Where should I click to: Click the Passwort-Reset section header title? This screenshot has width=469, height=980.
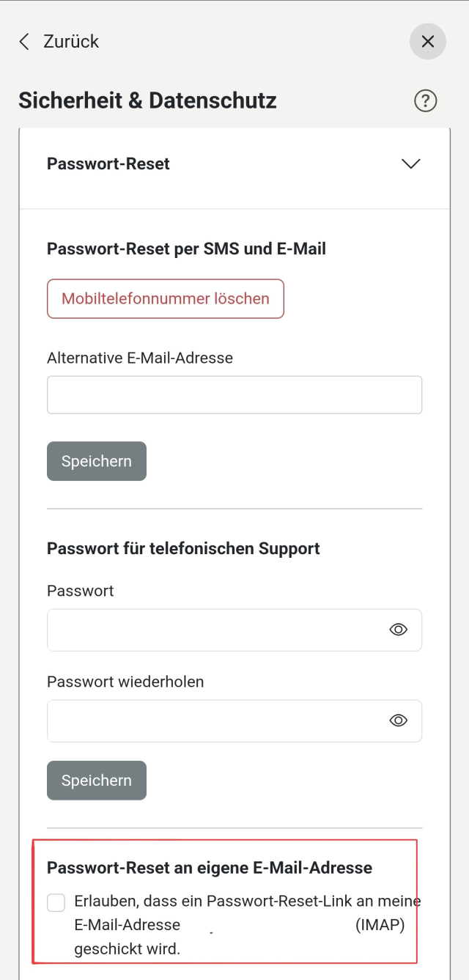108,164
